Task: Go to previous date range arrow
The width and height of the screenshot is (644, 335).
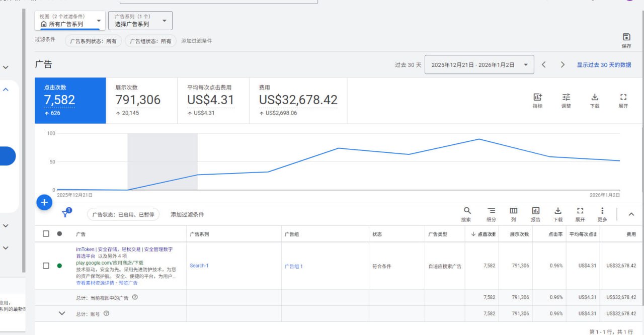Action: click(x=544, y=65)
